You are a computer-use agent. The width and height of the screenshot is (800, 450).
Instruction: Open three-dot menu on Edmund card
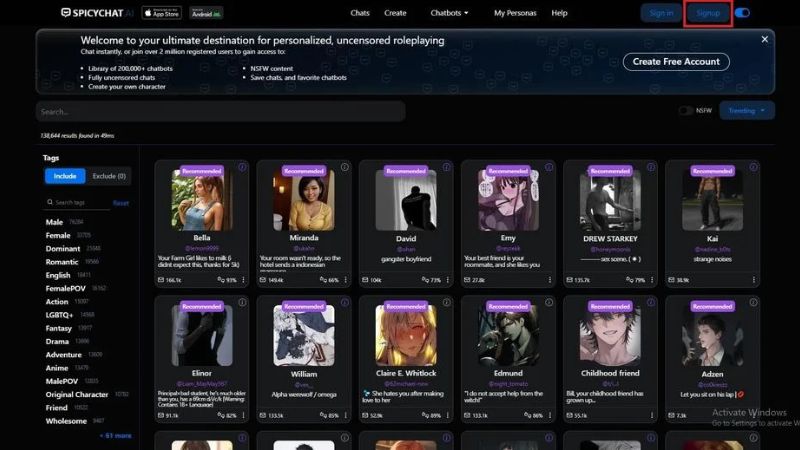pyautogui.click(x=549, y=415)
